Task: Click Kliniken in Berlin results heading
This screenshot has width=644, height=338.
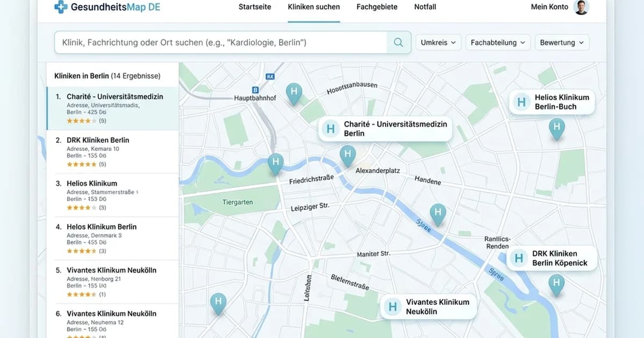Action: point(107,76)
